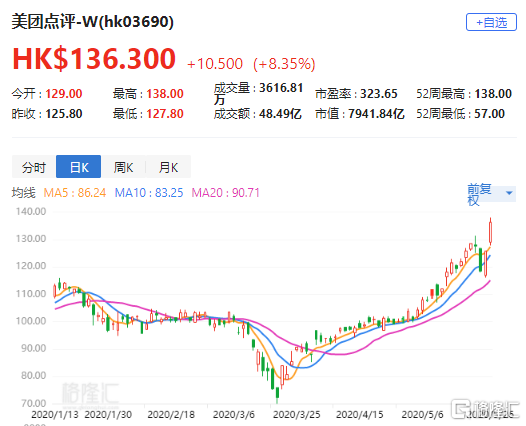Click the lowest green candlestick near 70

(277, 394)
